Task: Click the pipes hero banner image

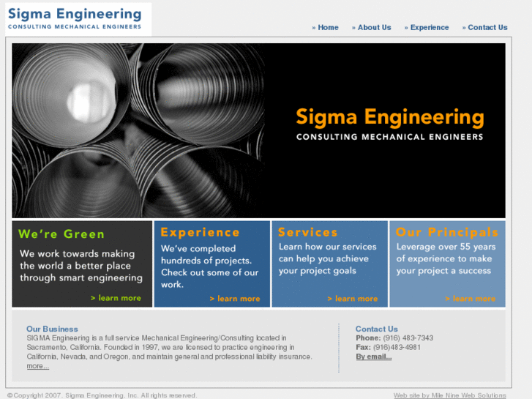Action: point(258,130)
